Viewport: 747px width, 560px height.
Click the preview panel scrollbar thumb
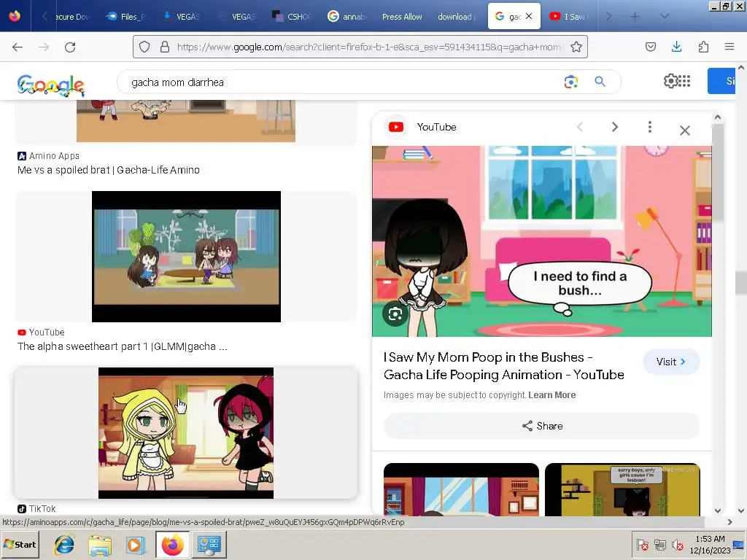click(718, 174)
